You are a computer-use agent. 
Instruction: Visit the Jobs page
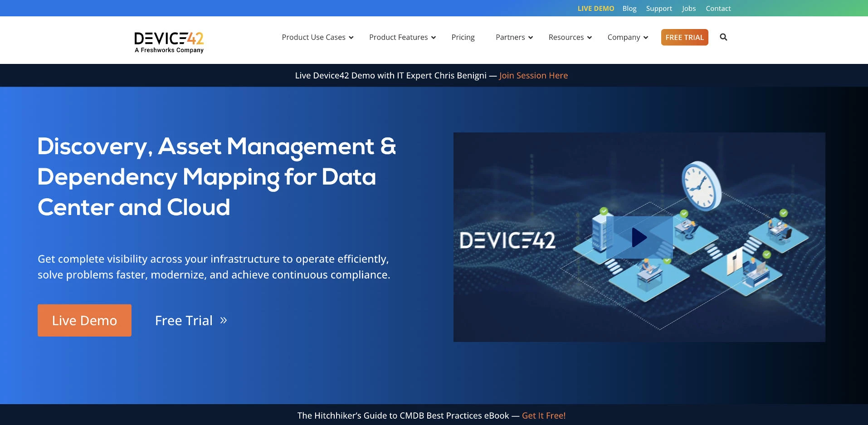(x=688, y=8)
